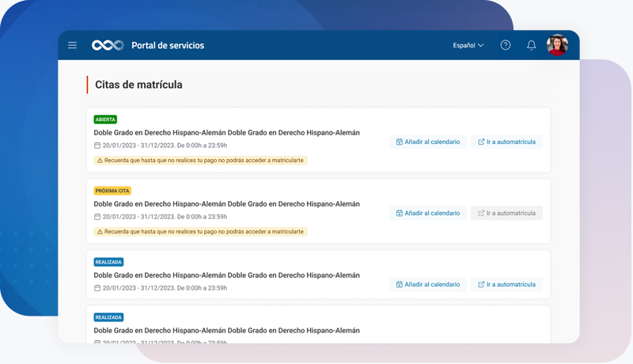Image resolution: width=633 pixels, height=364 pixels.
Task: Add first REALIZADA appointment to calendar
Action: click(x=428, y=284)
